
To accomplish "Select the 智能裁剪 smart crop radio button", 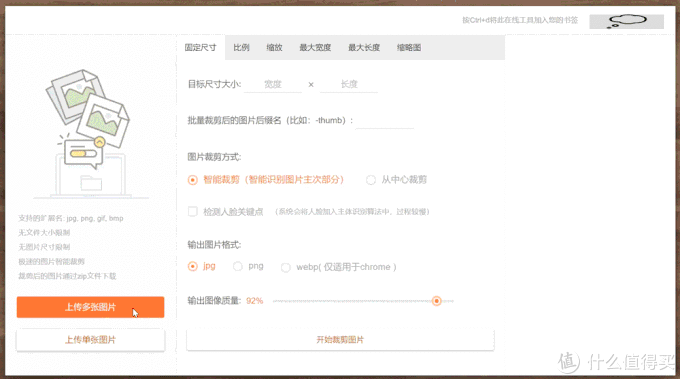I will tap(193, 180).
